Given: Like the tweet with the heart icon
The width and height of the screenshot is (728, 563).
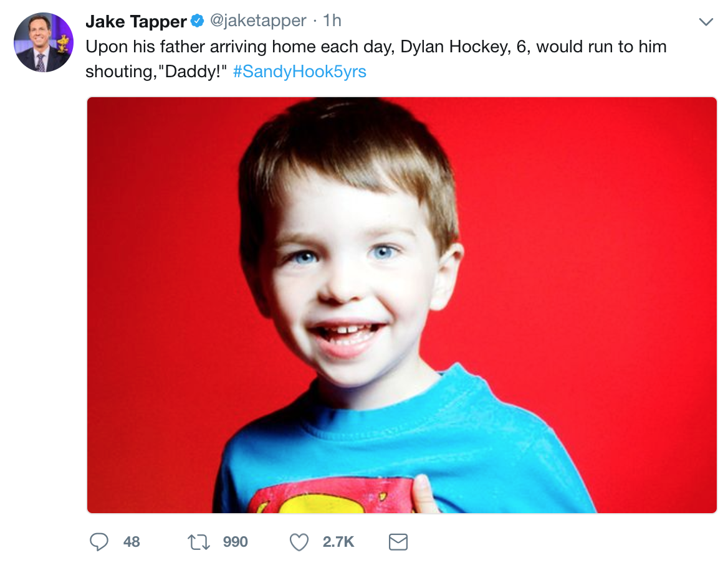Looking at the screenshot, I should pyautogui.click(x=300, y=542).
